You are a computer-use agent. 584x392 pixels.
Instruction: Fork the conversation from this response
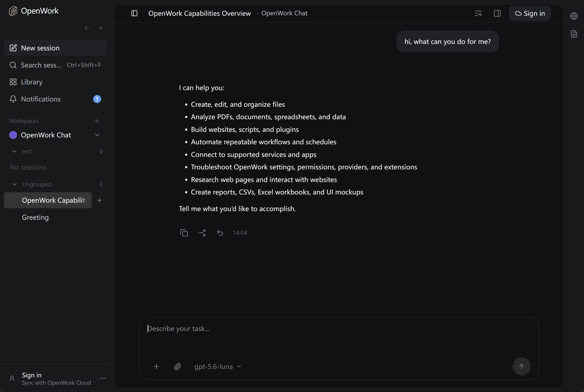coord(202,233)
